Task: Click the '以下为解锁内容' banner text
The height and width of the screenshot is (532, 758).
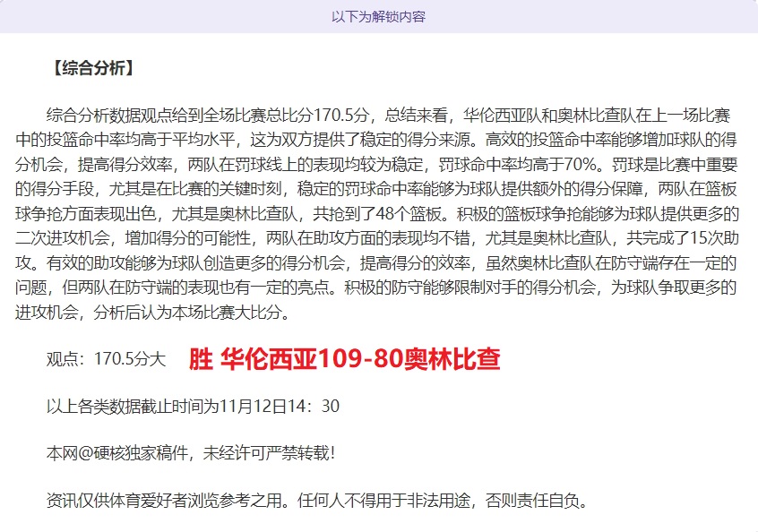Action: (x=378, y=17)
